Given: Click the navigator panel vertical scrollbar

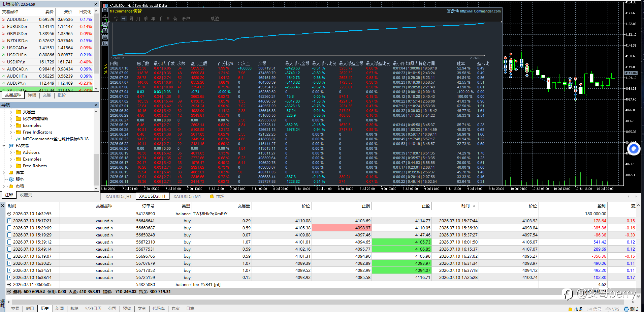Looking at the screenshot, I should 96,150.
